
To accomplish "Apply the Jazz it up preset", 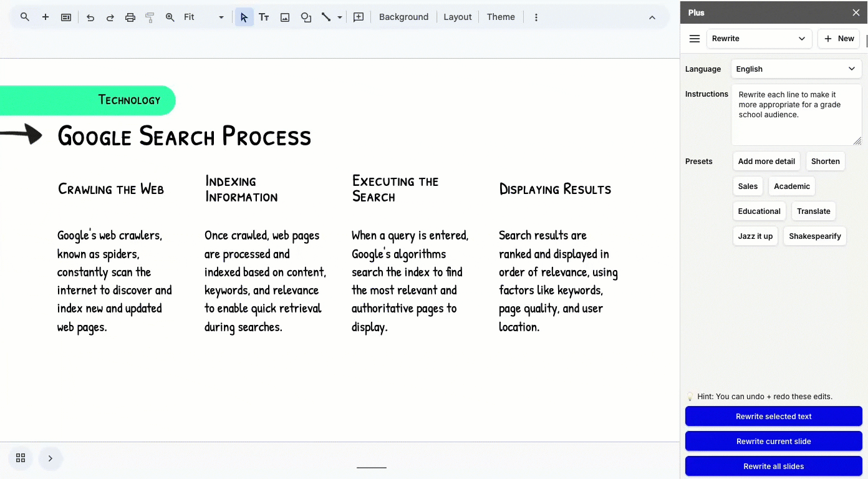I will pos(755,236).
